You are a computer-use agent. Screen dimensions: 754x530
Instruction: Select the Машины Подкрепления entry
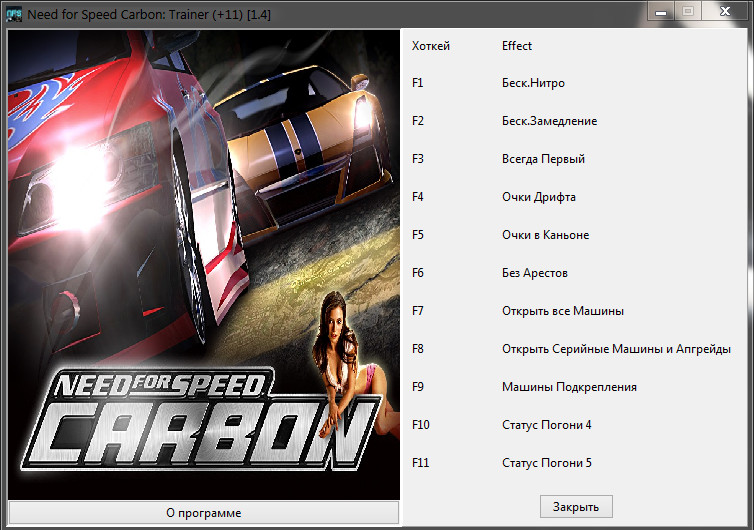(x=569, y=387)
